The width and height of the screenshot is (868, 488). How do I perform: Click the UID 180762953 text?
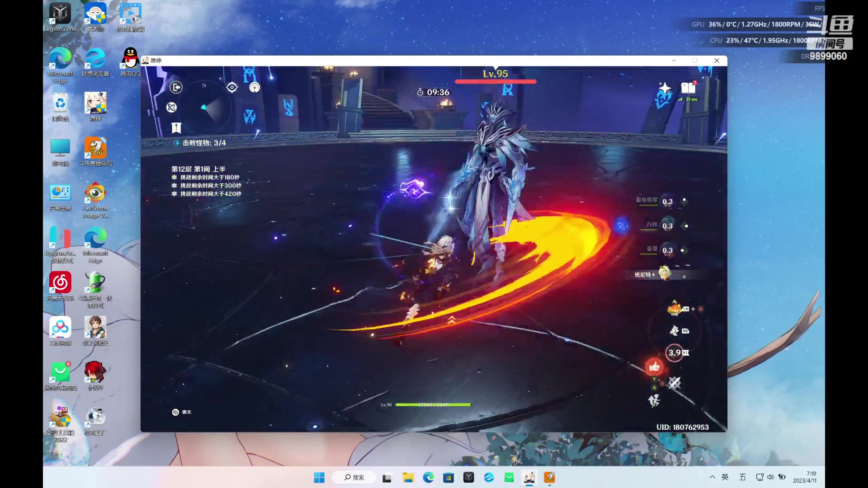682,427
